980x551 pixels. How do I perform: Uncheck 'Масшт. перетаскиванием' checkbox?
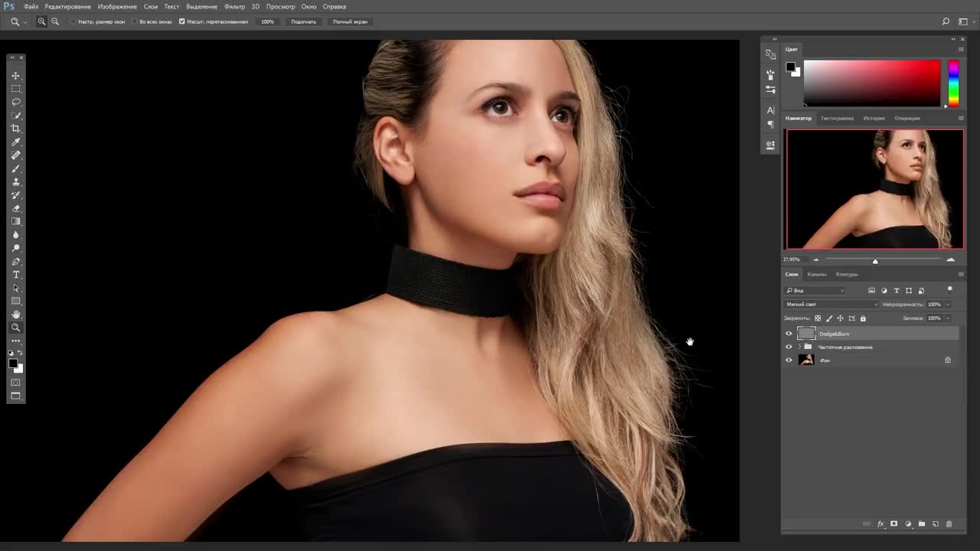coord(182,21)
